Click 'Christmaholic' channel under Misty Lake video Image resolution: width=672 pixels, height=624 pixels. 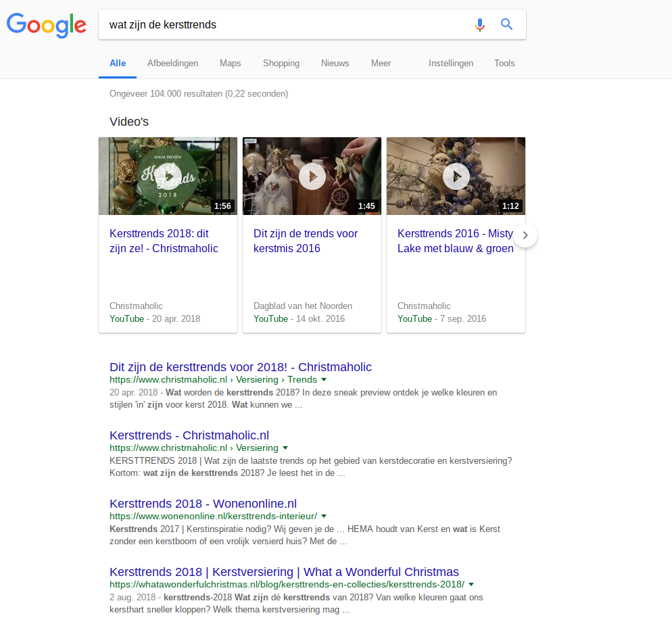[424, 306]
